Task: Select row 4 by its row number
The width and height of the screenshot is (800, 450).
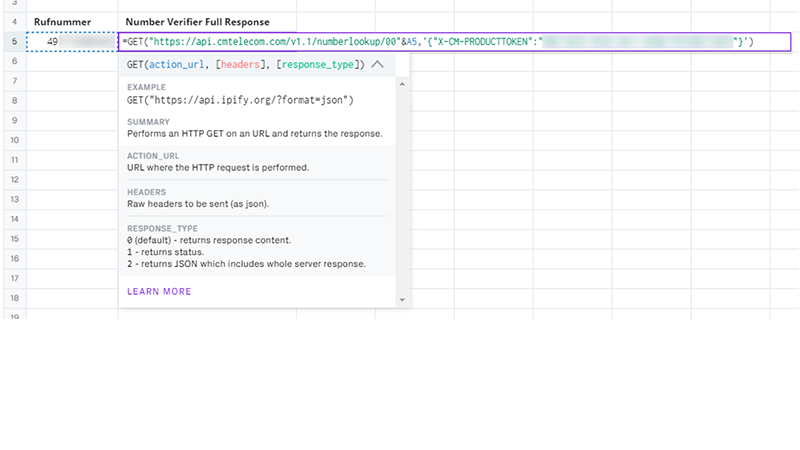Action: pos(14,22)
